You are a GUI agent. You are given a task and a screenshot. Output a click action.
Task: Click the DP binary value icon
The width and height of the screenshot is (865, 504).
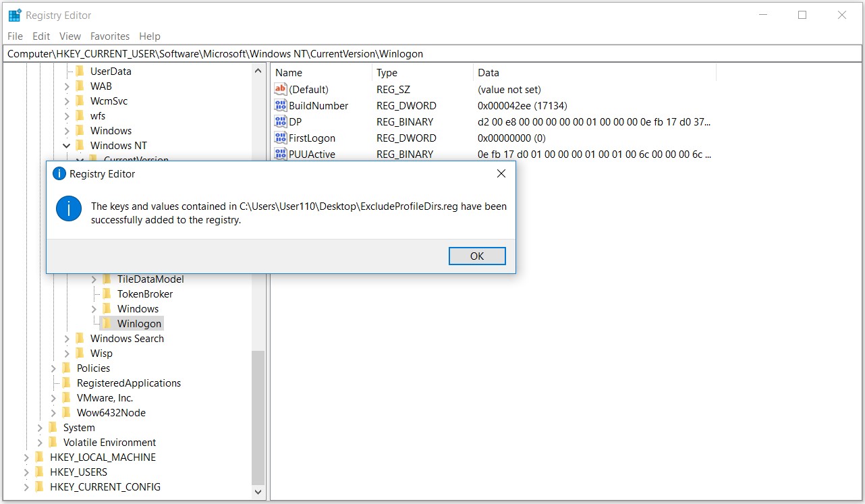click(281, 121)
